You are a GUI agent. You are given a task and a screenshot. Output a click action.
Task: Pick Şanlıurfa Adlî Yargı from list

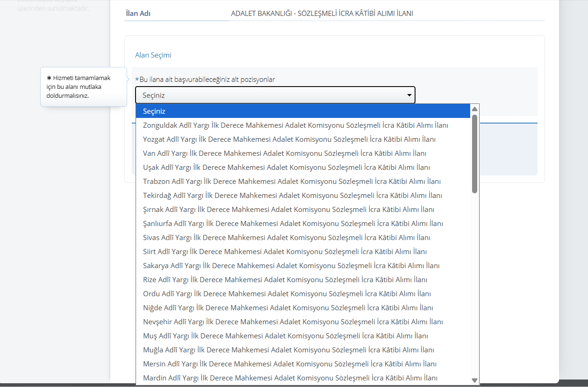click(x=303, y=224)
